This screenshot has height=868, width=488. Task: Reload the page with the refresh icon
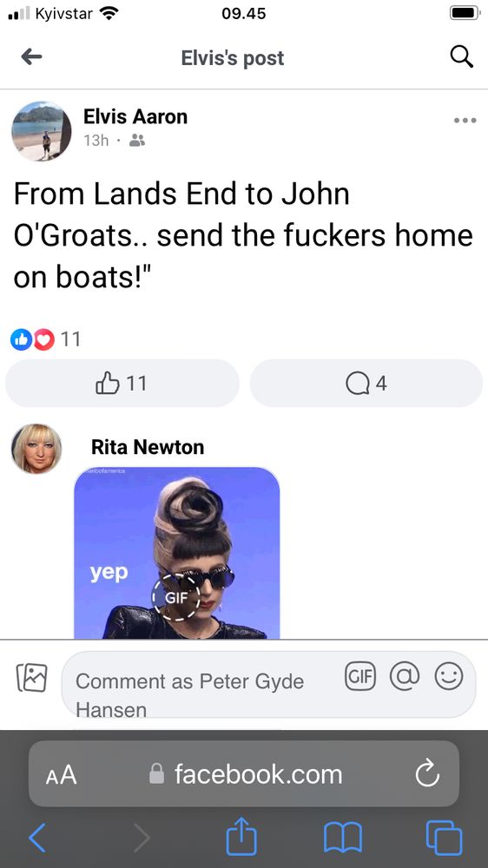[x=427, y=774]
